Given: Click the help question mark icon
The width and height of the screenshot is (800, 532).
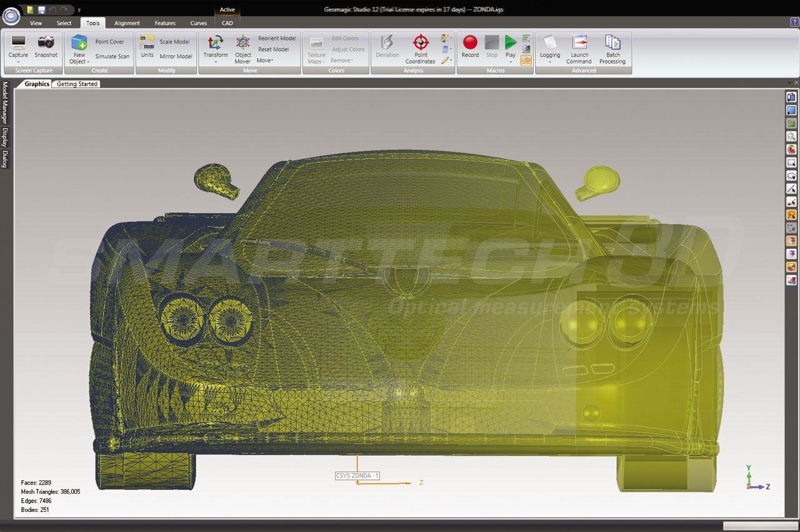Looking at the screenshot, I should 794,22.
